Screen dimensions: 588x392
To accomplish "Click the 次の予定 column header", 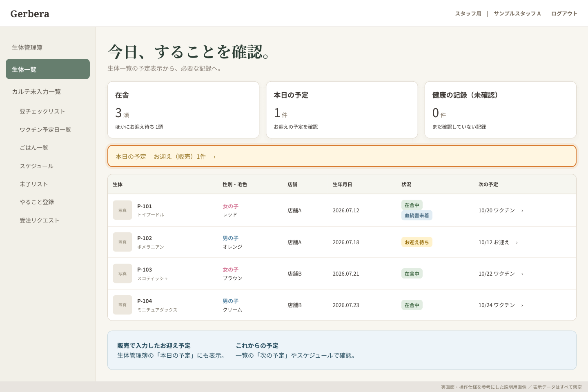I will (488, 184).
